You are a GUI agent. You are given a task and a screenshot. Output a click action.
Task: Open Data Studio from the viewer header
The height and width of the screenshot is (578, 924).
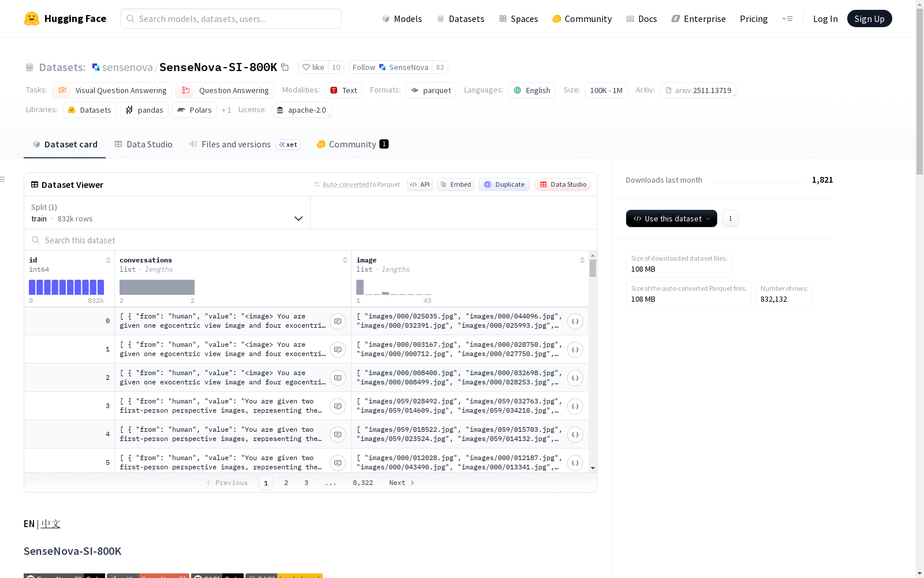pos(563,184)
